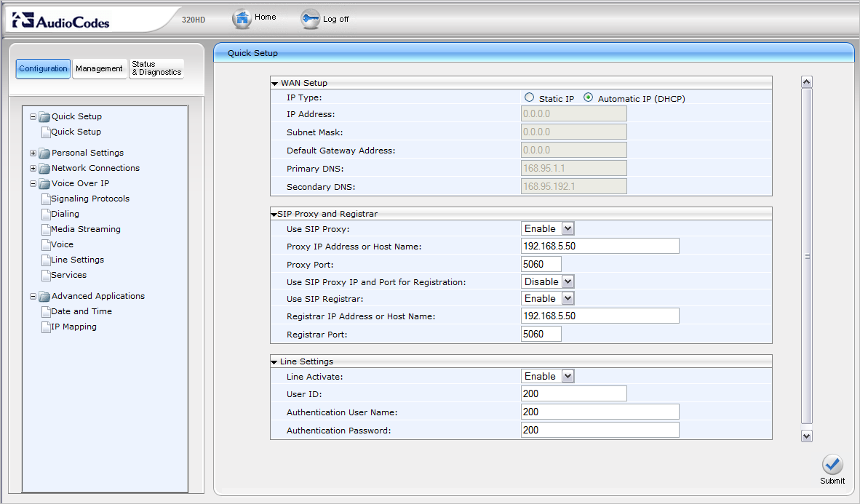This screenshot has width=860, height=504.
Task: Switch to Status & Diagnostics tab
Action: (156, 68)
